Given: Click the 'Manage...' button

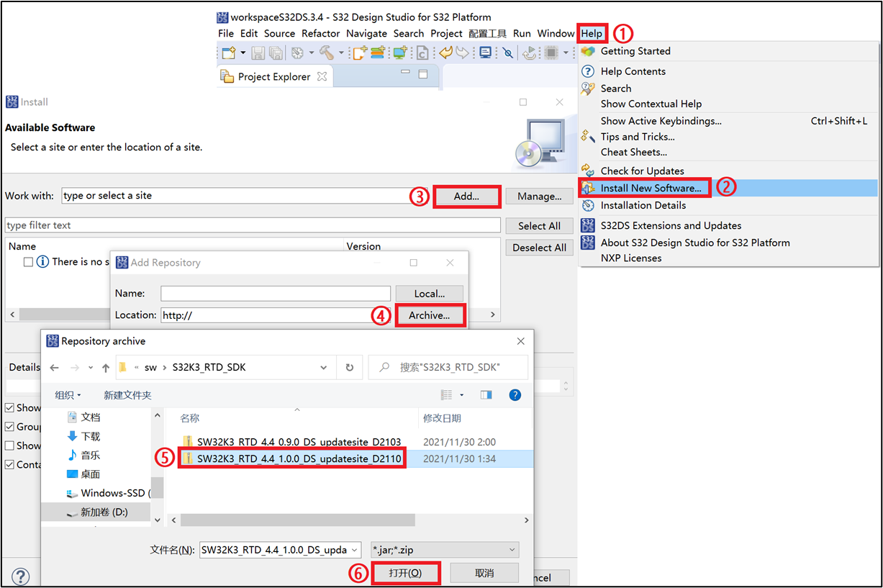Looking at the screenshot, I should click(540, 196).
